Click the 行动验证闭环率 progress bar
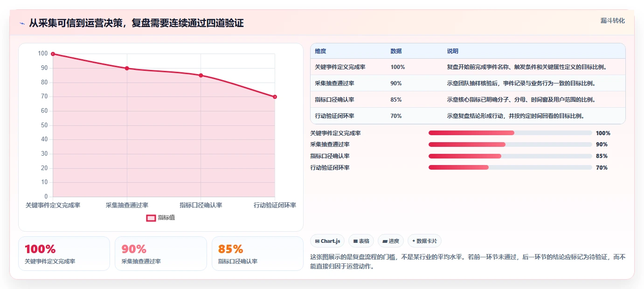Screen dimensions: 644x289 (510, 167)
